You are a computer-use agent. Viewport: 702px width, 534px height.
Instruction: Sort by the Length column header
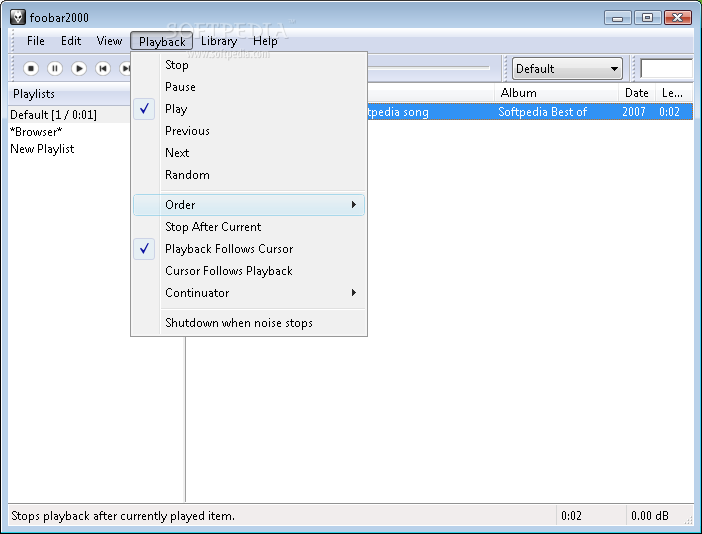pos(673,93)
